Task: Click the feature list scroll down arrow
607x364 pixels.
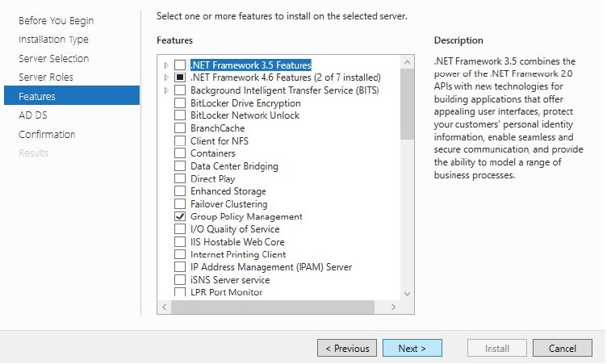Action: point(407,294)
